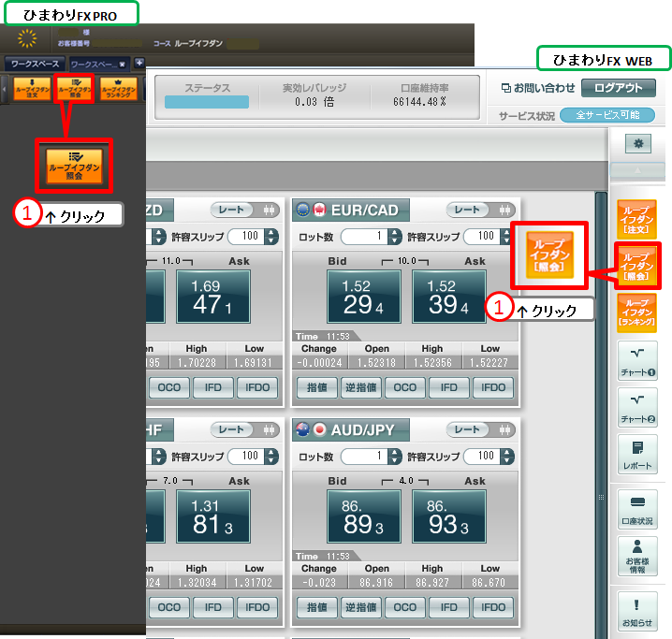Switch EUR/CAD panel to レート view
Screen dimensions: 672x639
(x=467, y=210)
